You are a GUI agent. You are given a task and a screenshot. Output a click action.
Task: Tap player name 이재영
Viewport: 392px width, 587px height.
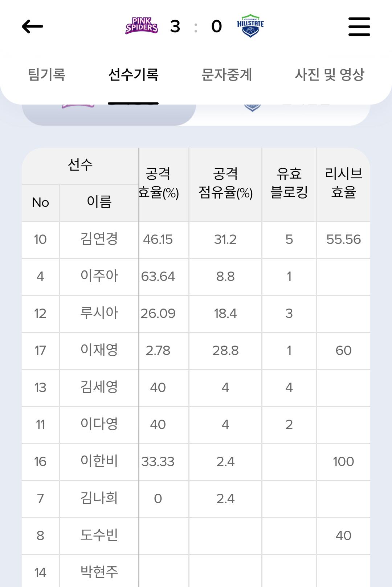(99, 350)
